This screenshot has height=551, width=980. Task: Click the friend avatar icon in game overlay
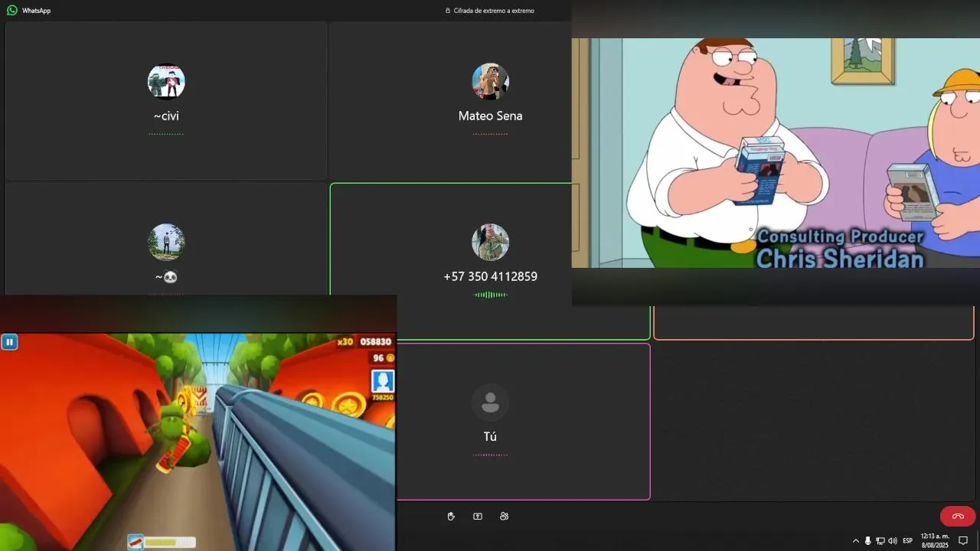pyautogui.click(x=383, y=380)
